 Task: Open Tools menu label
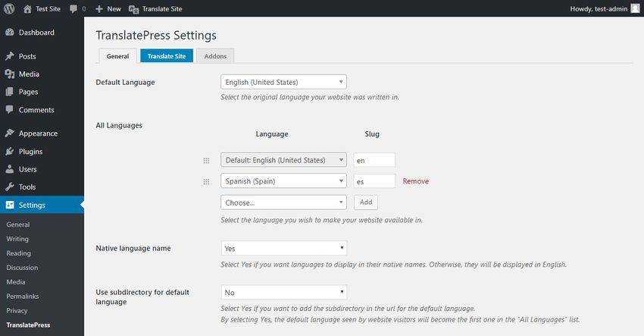(x=27, y=187)
